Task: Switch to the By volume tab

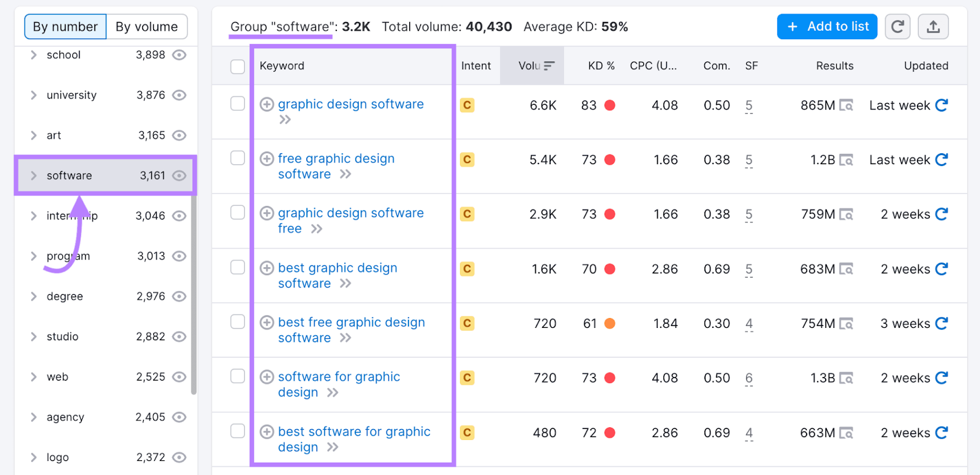Action: 146,27
